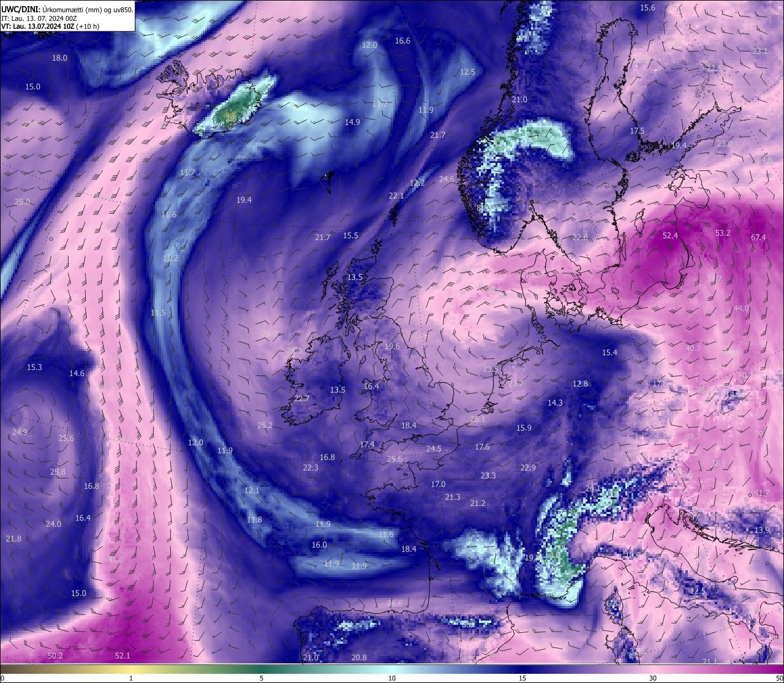
Task: Click the 21.2 value on the map
Action: pyautogui.click(x=478, y=503)
